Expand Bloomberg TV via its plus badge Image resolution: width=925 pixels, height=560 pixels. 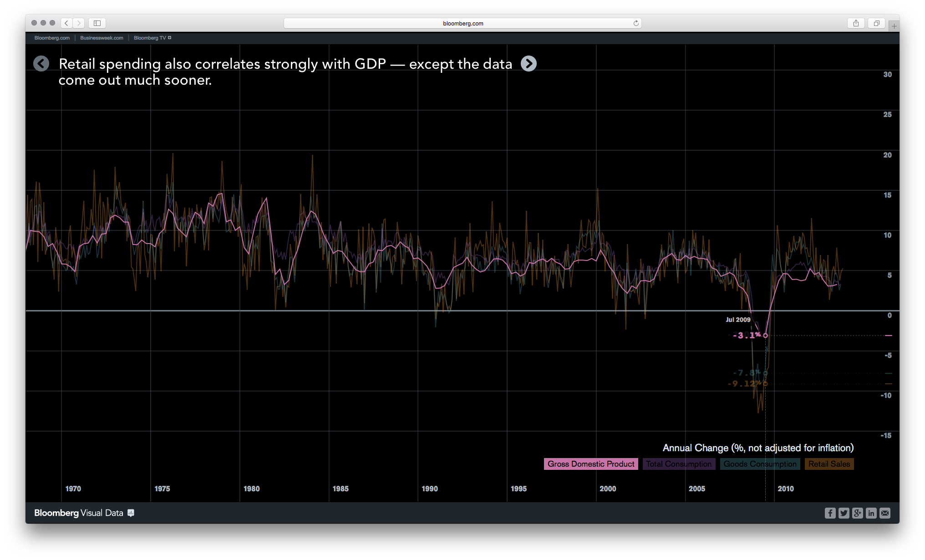coord(170,37)
